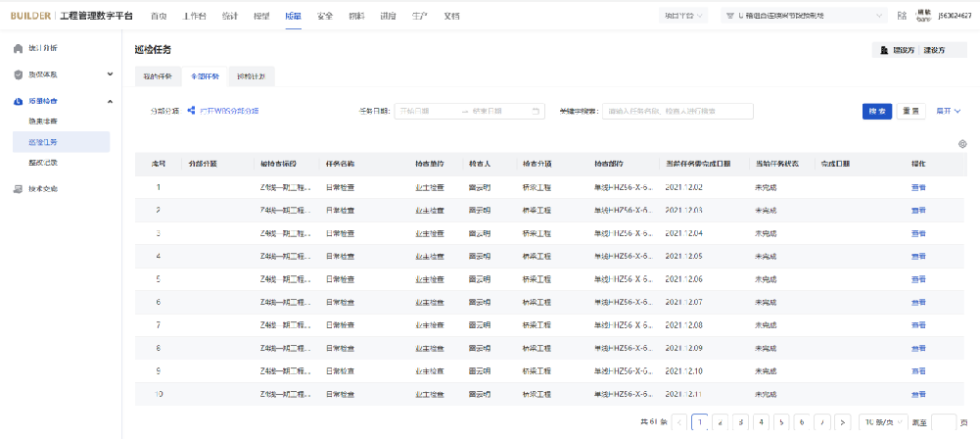Go to previous page arrow
980x440 pixels.
pyautogui.click(x=680, y=422)
